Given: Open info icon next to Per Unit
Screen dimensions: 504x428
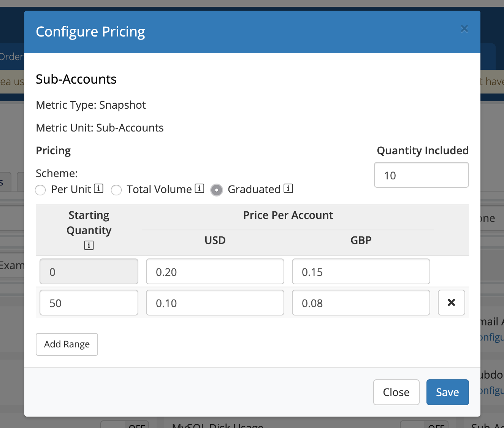Looking at the screenshot, I should tap(98, 189).
